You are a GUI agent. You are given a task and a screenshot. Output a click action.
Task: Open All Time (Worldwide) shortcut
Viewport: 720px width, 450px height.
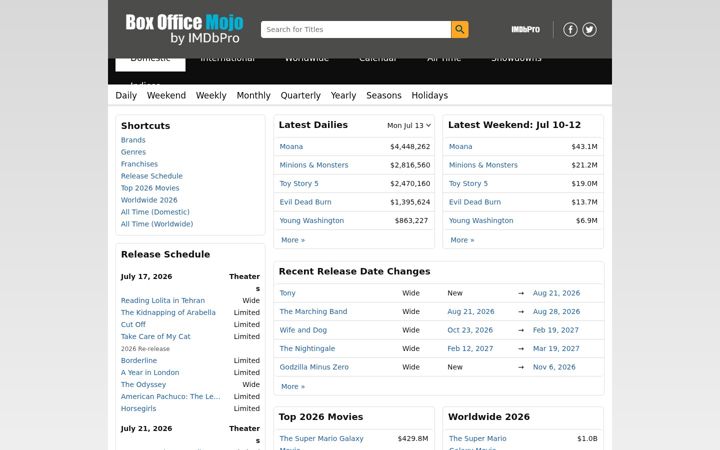pos(157,224)
